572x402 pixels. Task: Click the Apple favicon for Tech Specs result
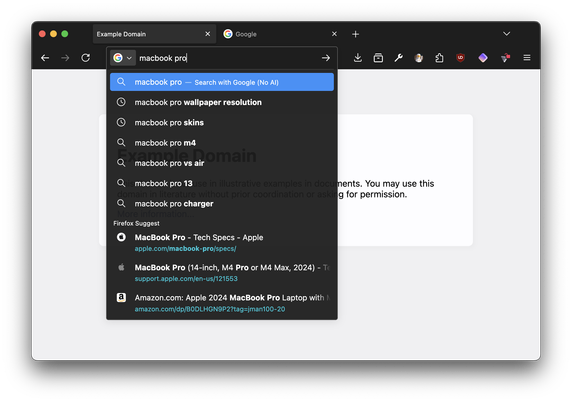tap(121, 237)
